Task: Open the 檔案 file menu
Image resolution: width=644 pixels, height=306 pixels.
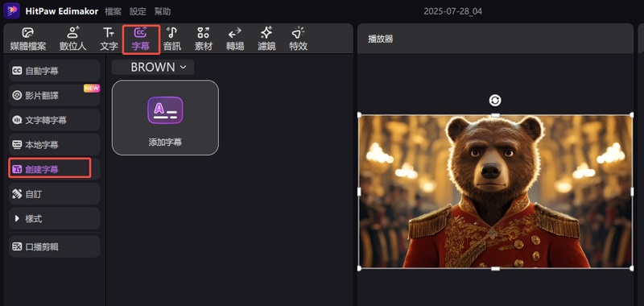Action: 113,11
